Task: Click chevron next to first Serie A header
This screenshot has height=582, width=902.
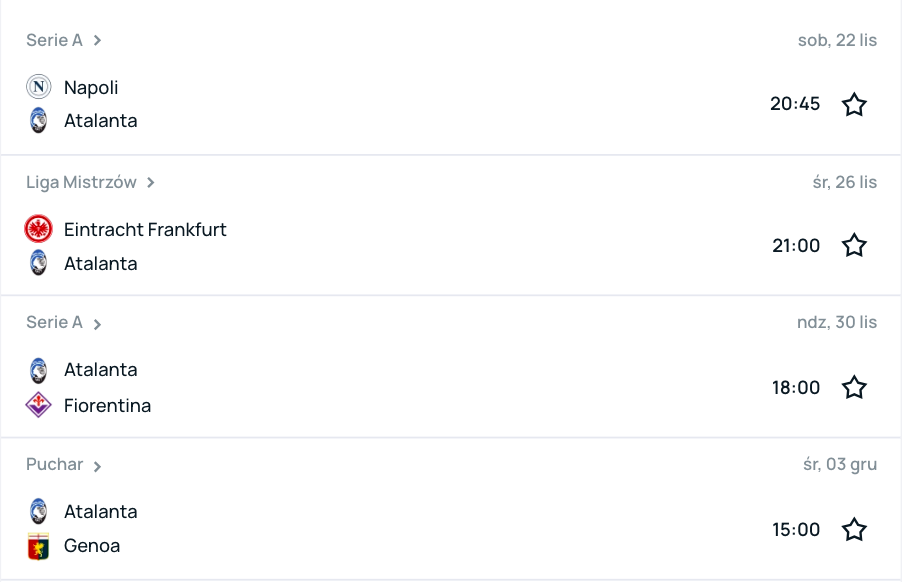Action: click(97, 41)
